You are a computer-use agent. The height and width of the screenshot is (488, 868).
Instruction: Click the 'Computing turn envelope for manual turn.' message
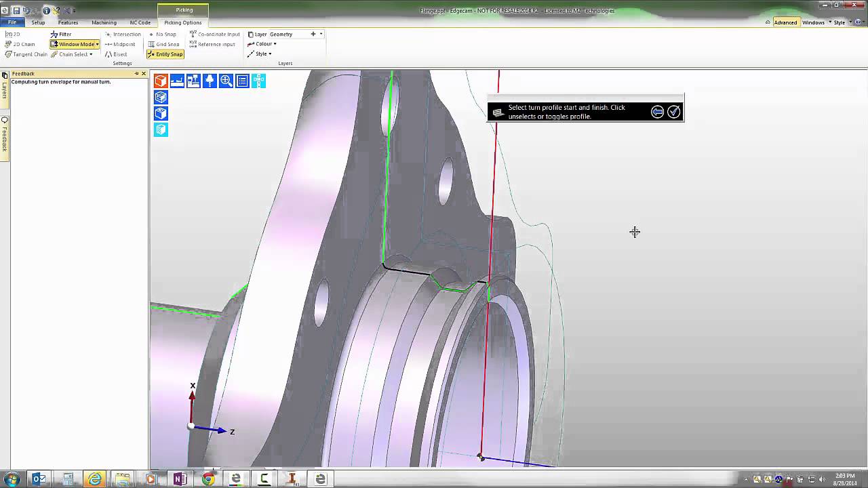(x=61, y=81)
